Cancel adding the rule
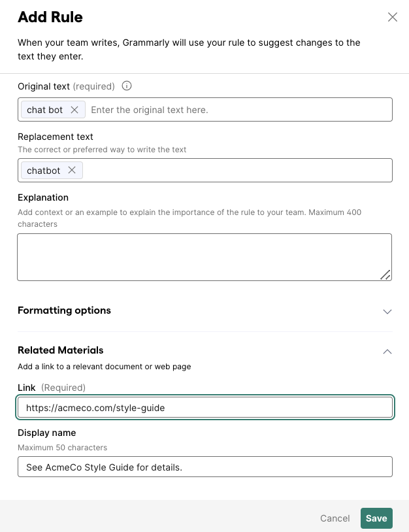The height and width of the screenshot is (532, 409). (x=335, y=518)
